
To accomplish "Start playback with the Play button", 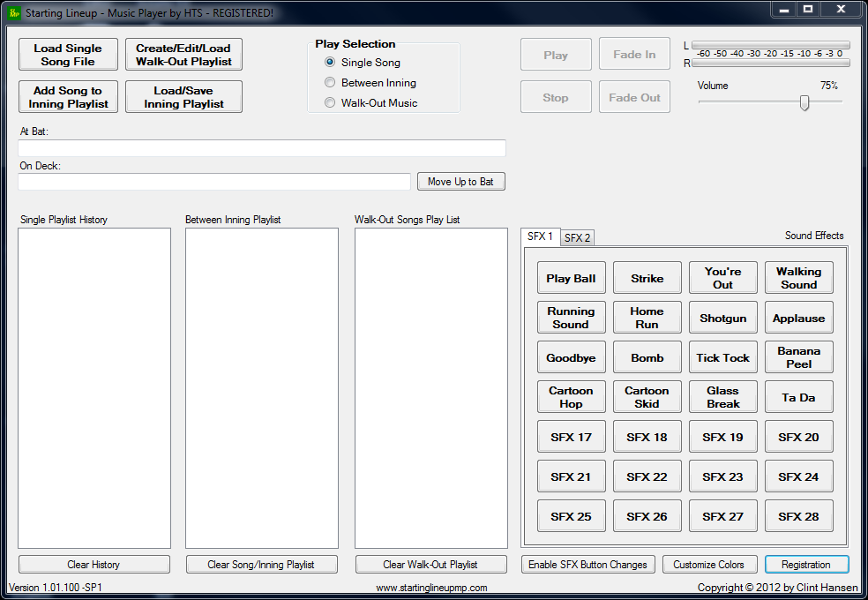I will click(x=556, y=54).
